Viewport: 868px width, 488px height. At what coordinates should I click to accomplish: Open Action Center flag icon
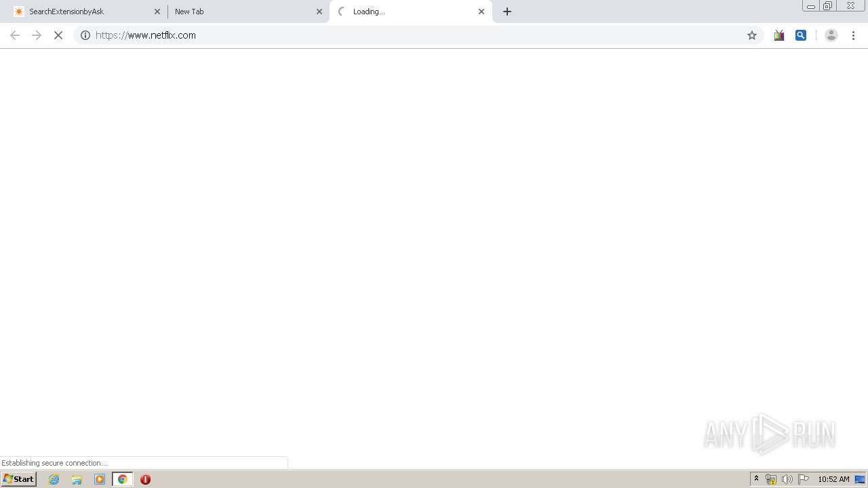[x=804, y=479]
